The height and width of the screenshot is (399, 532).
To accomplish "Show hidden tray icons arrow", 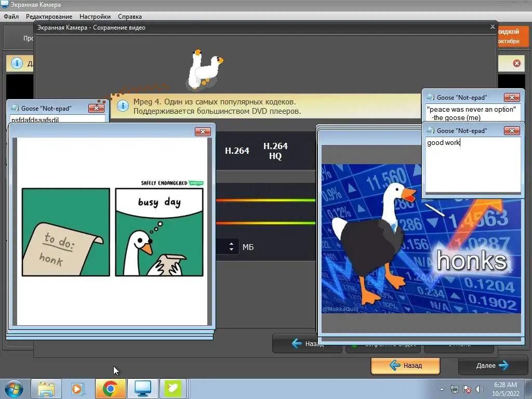I will coord(442,389).
